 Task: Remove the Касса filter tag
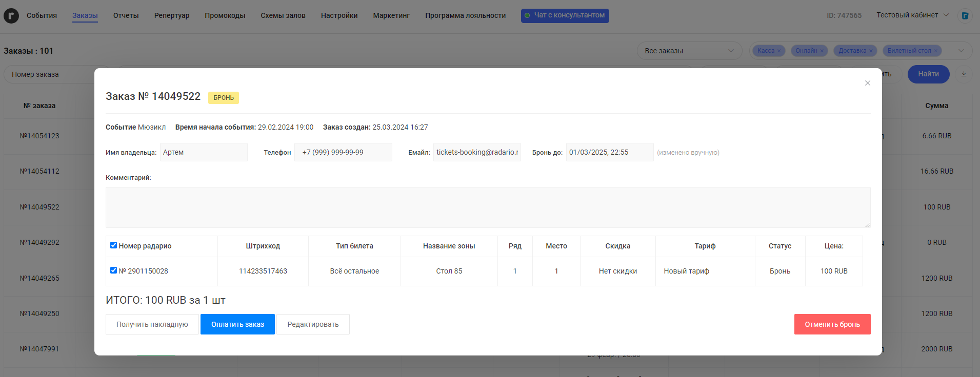coord(779,51)
